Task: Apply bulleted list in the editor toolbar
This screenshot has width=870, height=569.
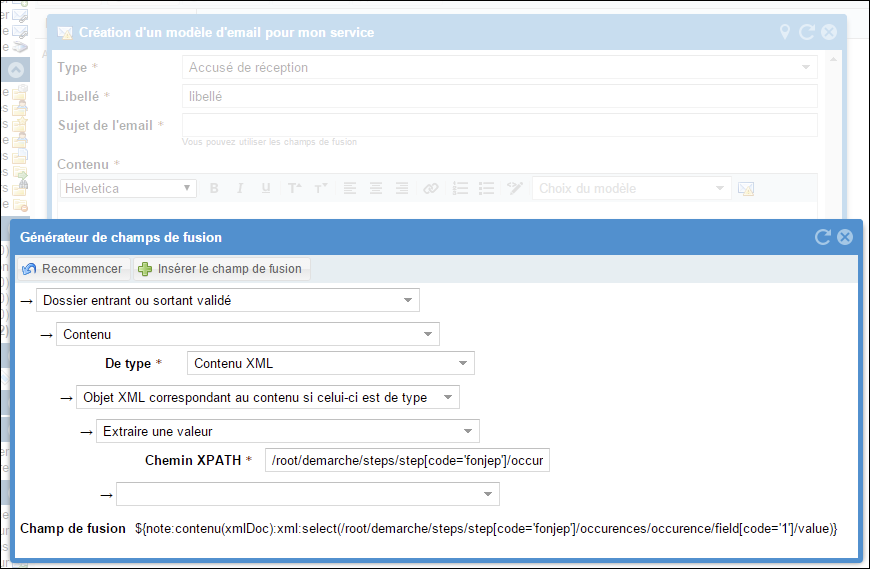Action: click(x=486, y=188)
